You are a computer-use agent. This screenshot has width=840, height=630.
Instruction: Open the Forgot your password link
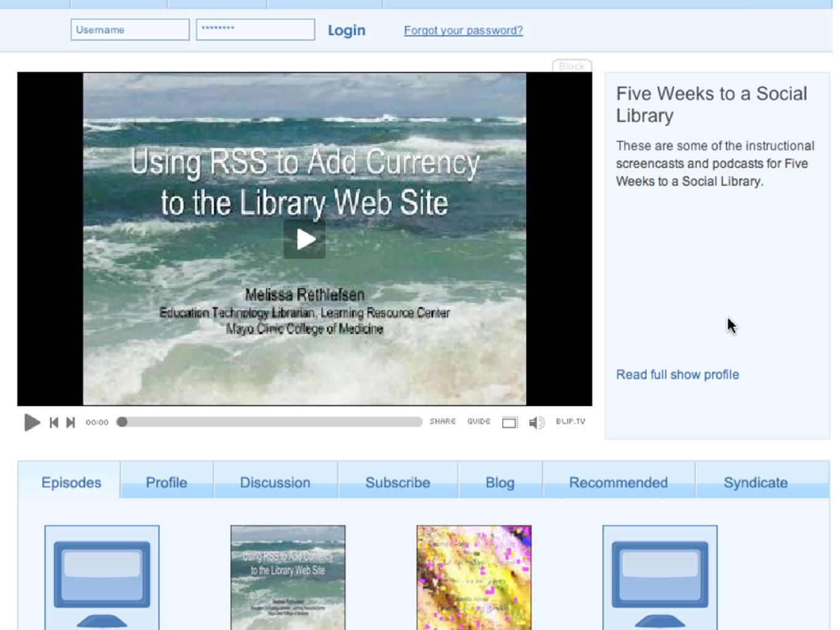click(463, 30)
